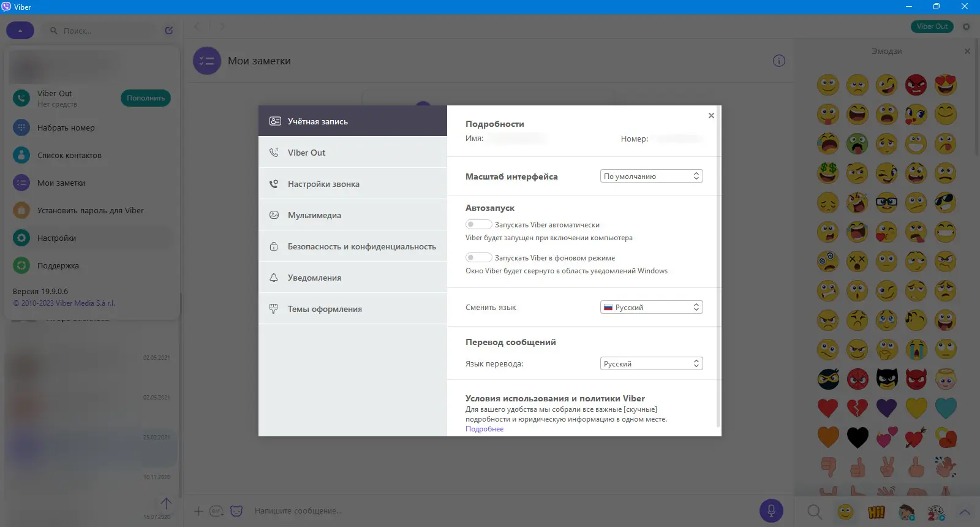Pick the broken heart emoji
Viewport: 980px width, 527px height.
857,408
